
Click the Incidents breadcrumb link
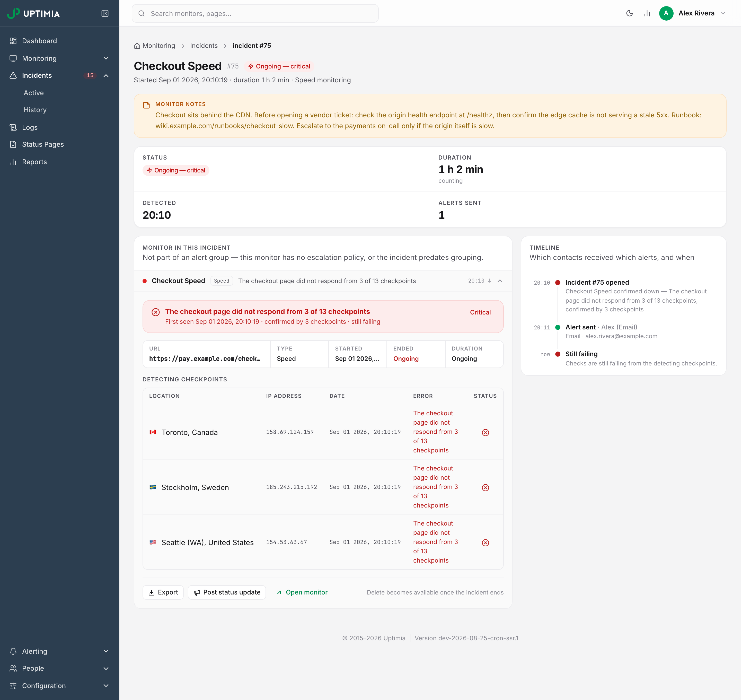coord(204,46)
